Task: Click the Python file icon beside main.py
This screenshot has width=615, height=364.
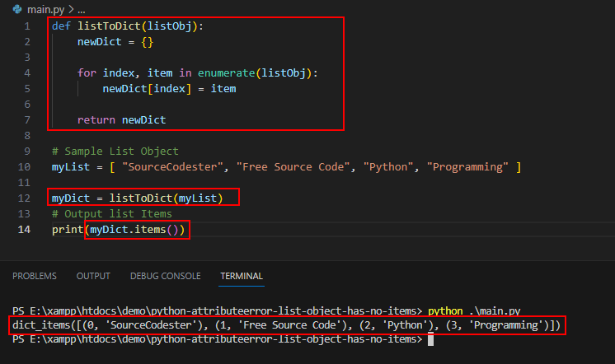Action: (x=17, y=9)
